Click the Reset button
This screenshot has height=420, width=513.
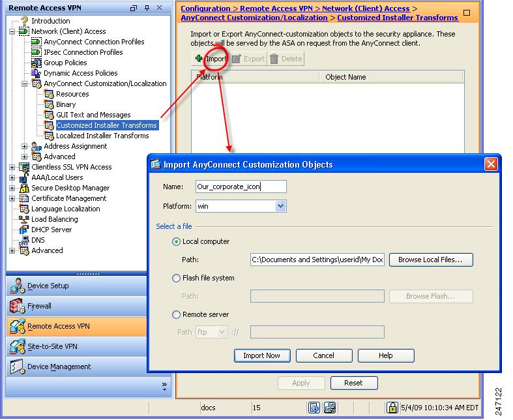(x=354, y=383)
